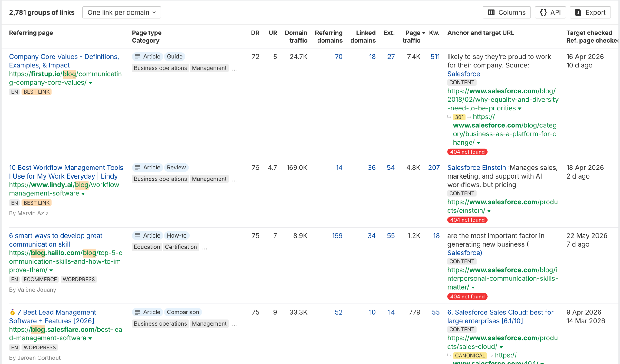
Task: Open salesforce.com equality-and-diversity target URL
Action: (x=503, y=100)
